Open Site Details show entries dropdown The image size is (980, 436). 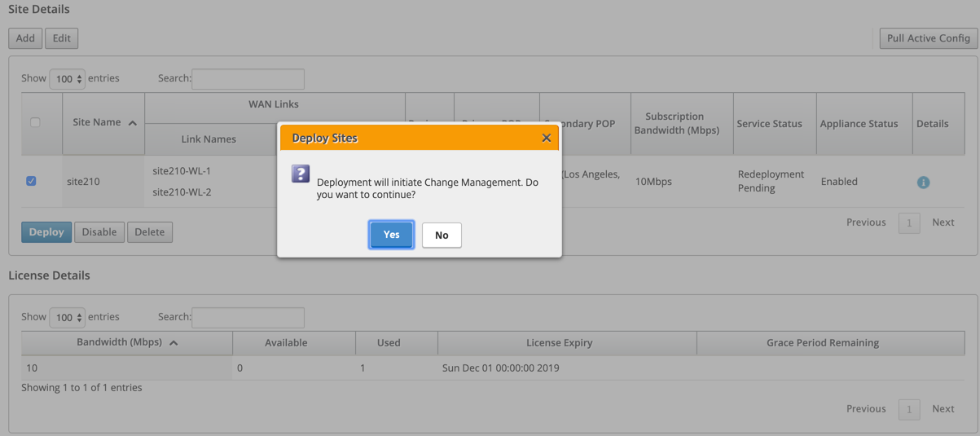click(67, 79)
